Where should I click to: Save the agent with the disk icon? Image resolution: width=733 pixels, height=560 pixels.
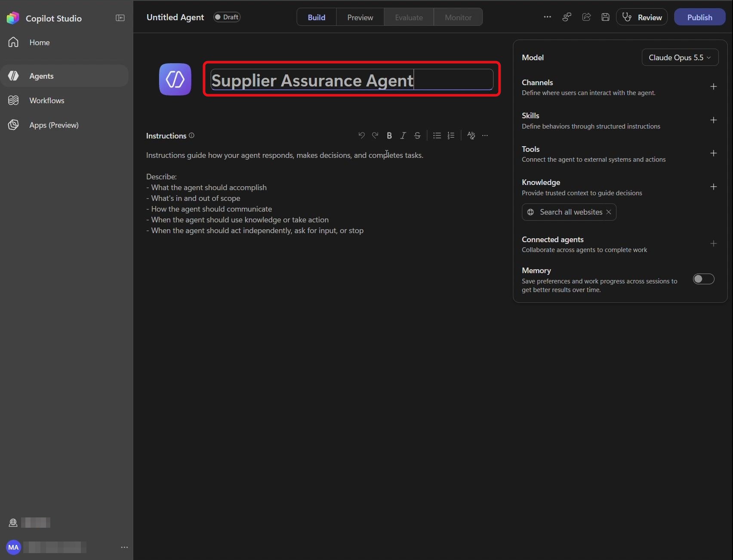point(605,17)
